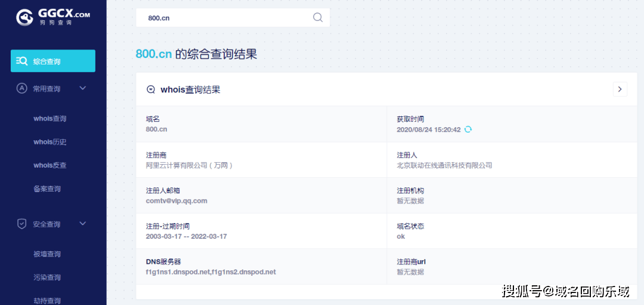Click the 安全查询 menu label
Screen dimensions: 644x305
[x=47, y=224]
